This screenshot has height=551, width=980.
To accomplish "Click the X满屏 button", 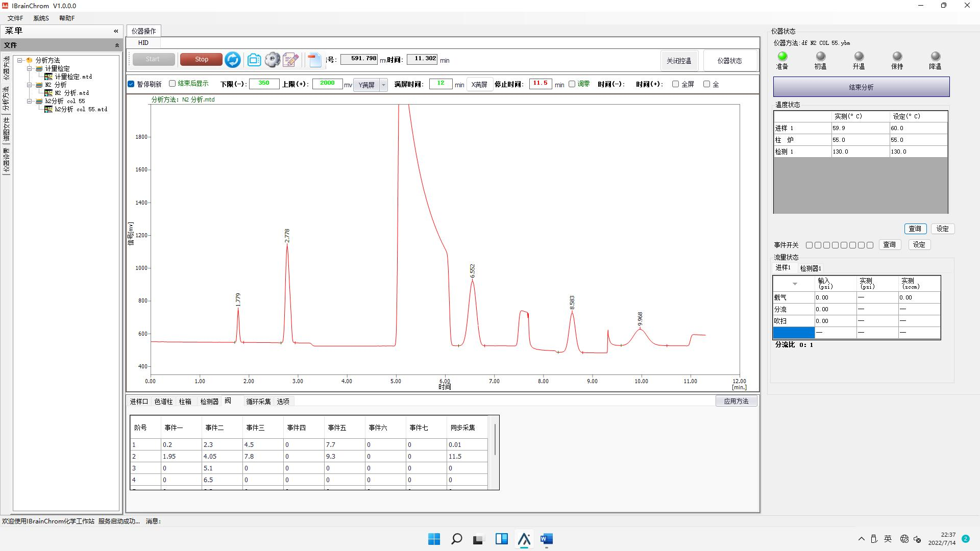I will [x=479, y=85].
